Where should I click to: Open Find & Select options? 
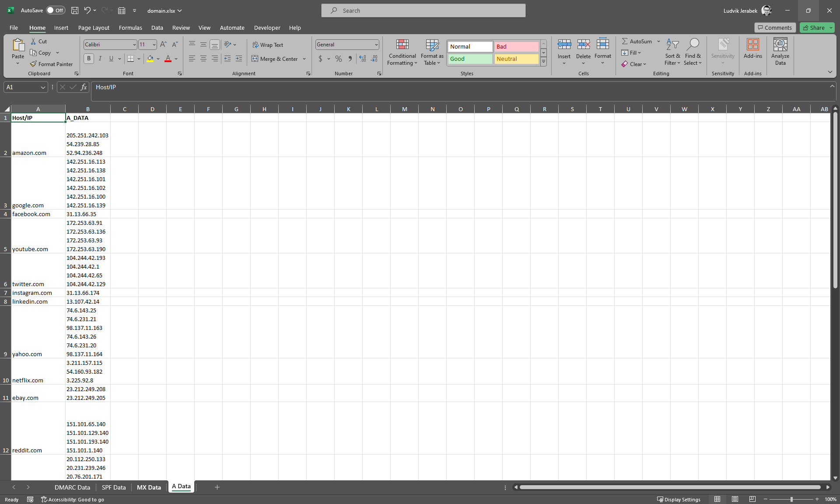tap(693, 52)
